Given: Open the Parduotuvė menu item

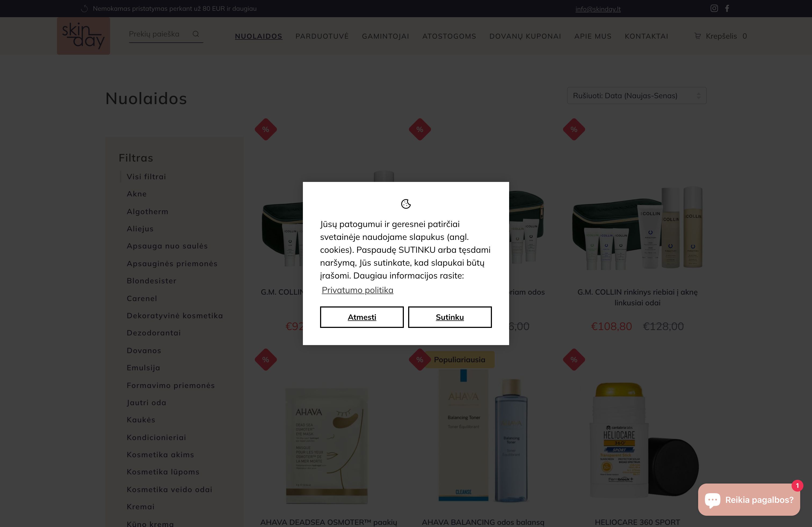Looking at the screenshot, I should [322, 36].
